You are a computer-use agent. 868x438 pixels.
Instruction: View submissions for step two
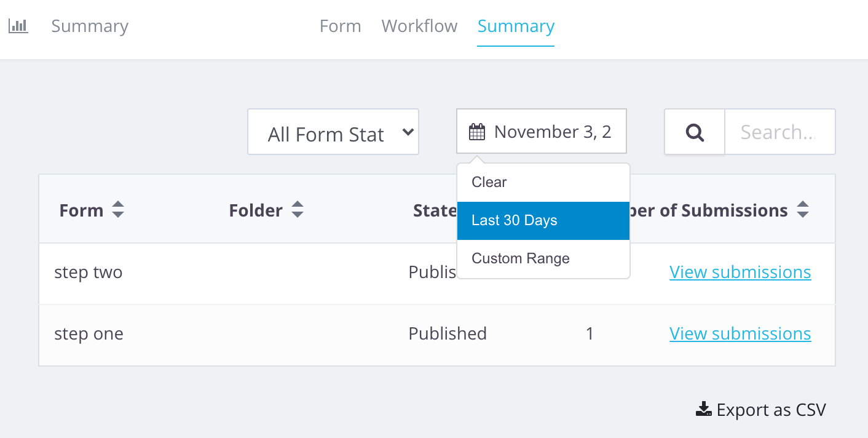pyautogui.click(x=740, y=272)
